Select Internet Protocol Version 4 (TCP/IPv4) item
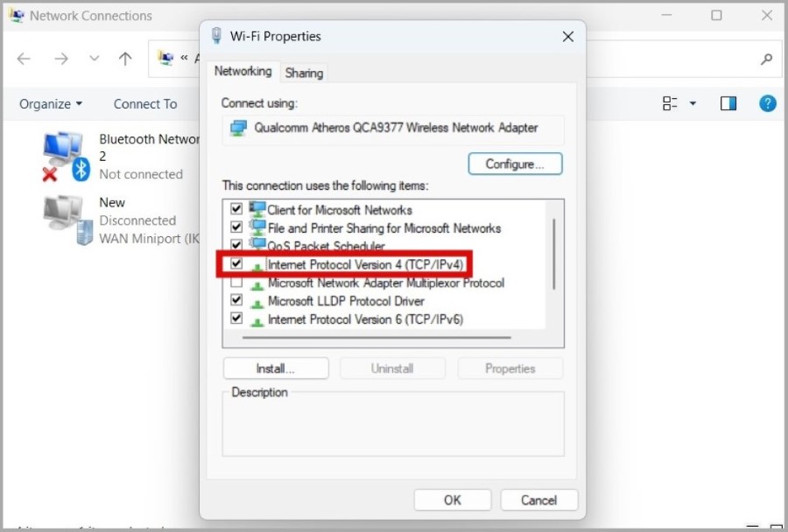 pos(365,264)
